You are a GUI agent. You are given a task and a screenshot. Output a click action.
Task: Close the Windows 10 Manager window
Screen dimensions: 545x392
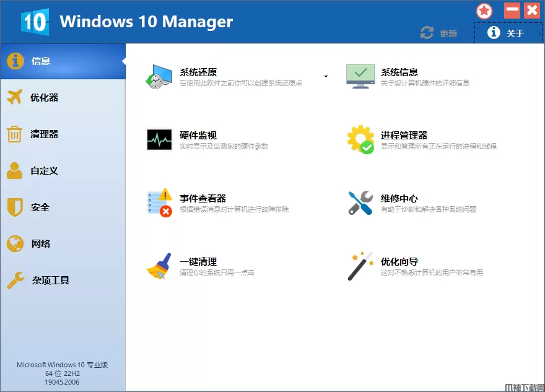click(533, 10)
